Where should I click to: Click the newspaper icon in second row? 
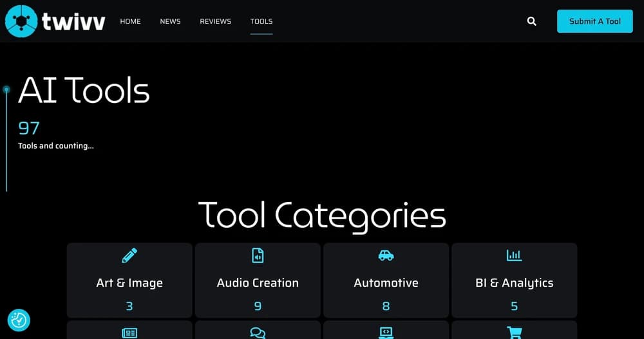click(x=129, y=333)
